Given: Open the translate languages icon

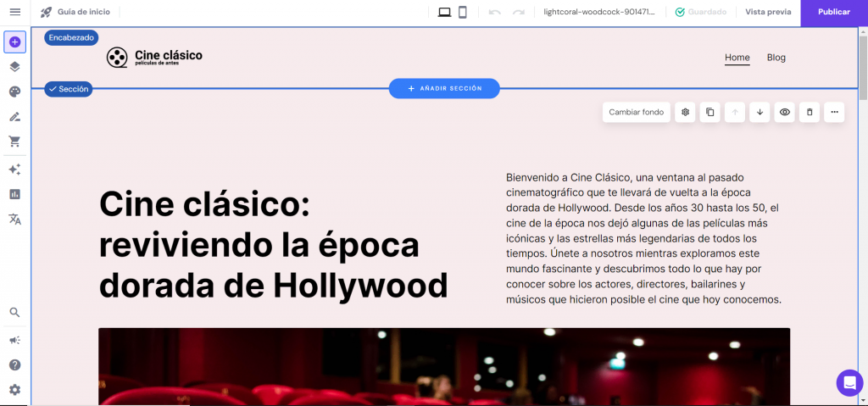Looking at the screenshot, I should pyautogui.click(x=14, y=220).
